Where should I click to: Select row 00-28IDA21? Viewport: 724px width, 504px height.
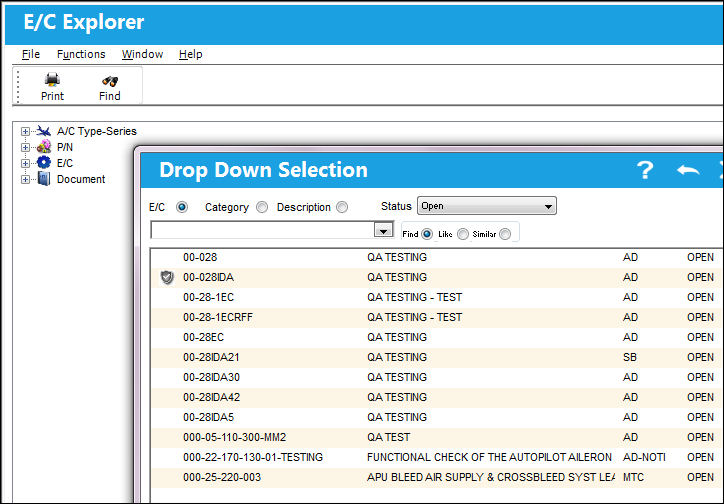click(437, 357)
